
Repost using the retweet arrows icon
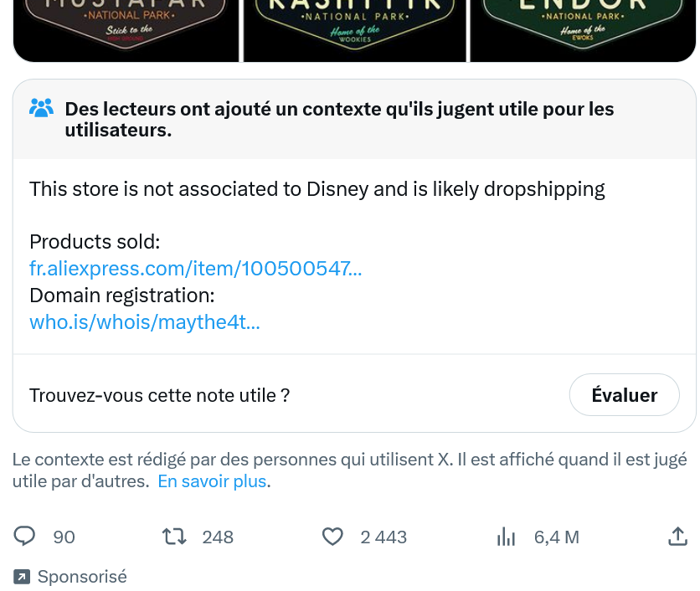point(173,537)
